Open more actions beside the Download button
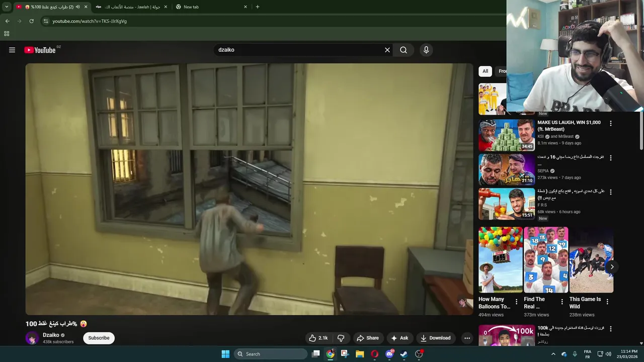644x362 pixels. click(467, 338)
